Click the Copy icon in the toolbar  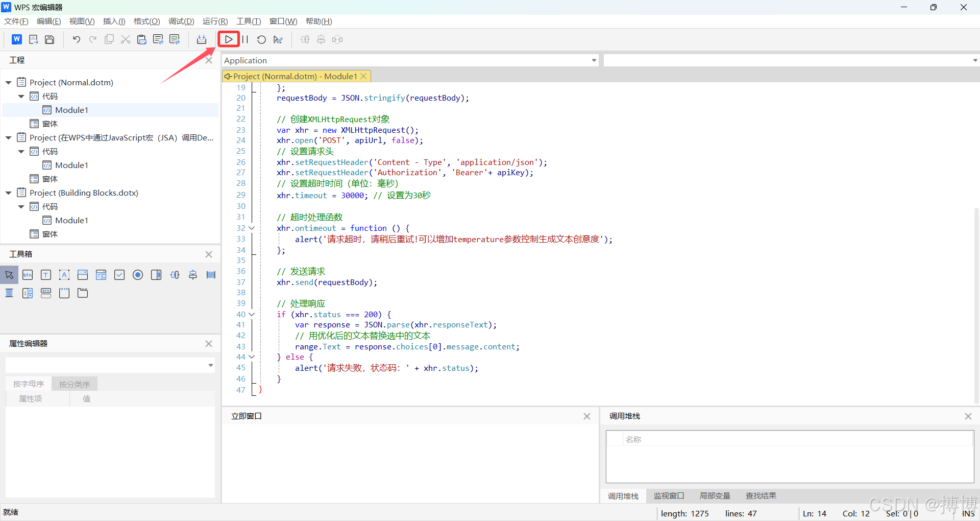click(x=109, y=39)
